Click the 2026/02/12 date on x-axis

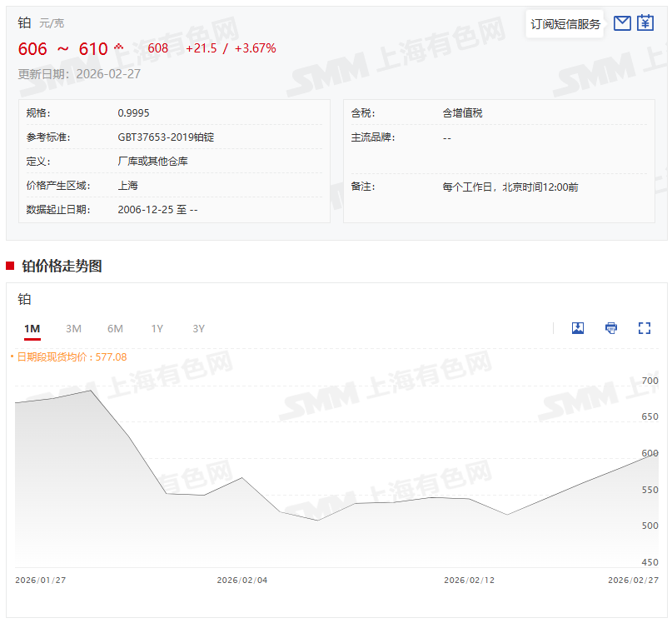(469, 580)
